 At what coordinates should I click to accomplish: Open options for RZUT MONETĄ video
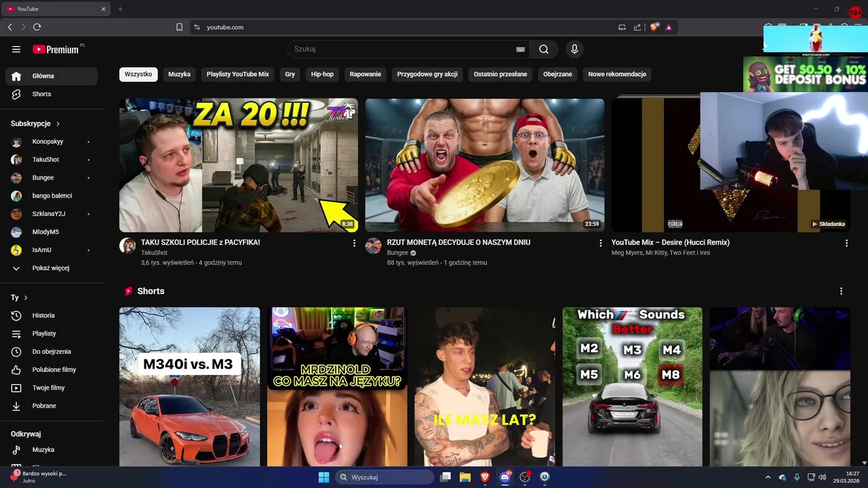(600, 243)
